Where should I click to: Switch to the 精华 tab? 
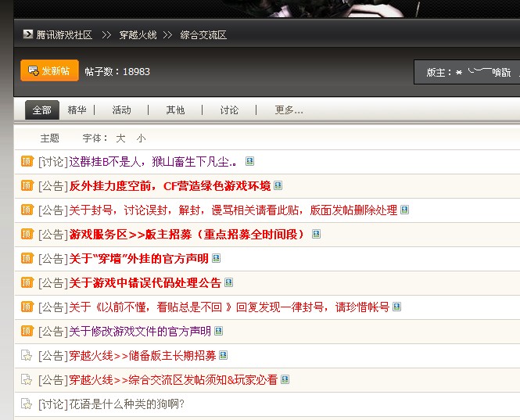77,109
